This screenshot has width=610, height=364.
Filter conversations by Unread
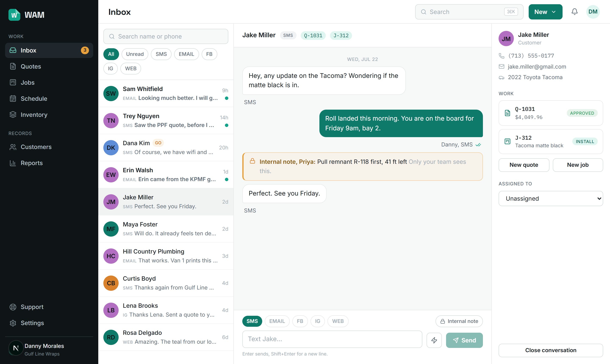pos(135,54)
